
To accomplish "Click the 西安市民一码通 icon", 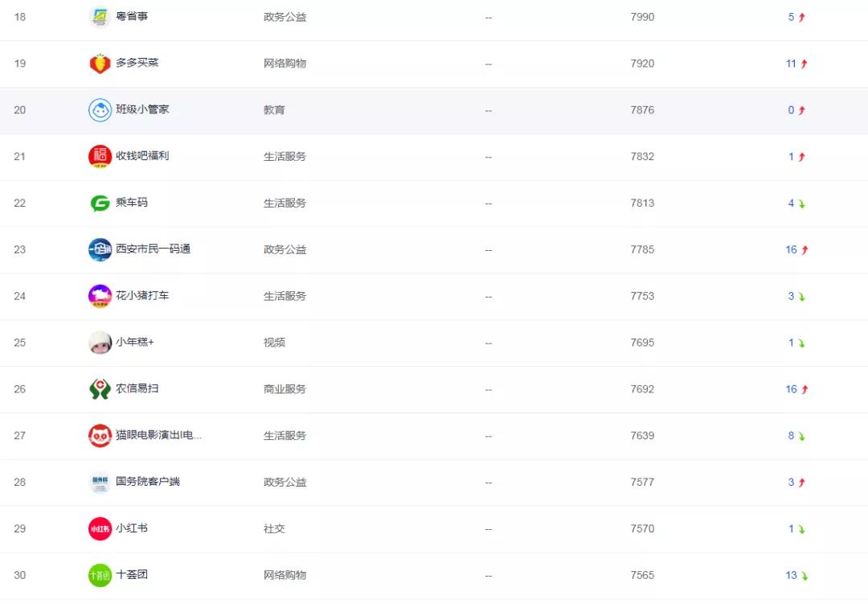I will point(100,249).
